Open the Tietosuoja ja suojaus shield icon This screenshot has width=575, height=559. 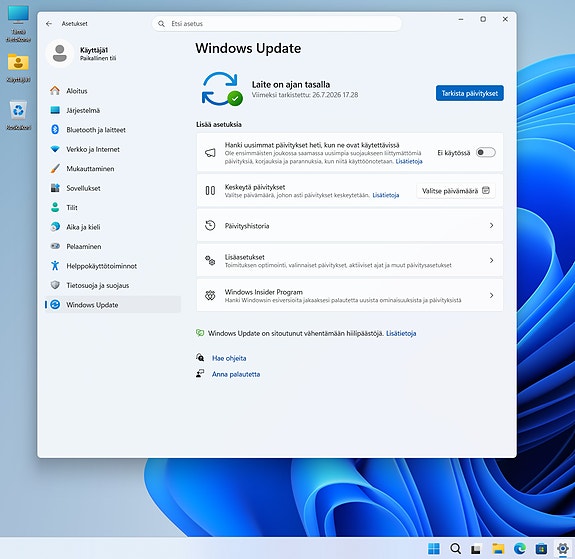[55, 285]
